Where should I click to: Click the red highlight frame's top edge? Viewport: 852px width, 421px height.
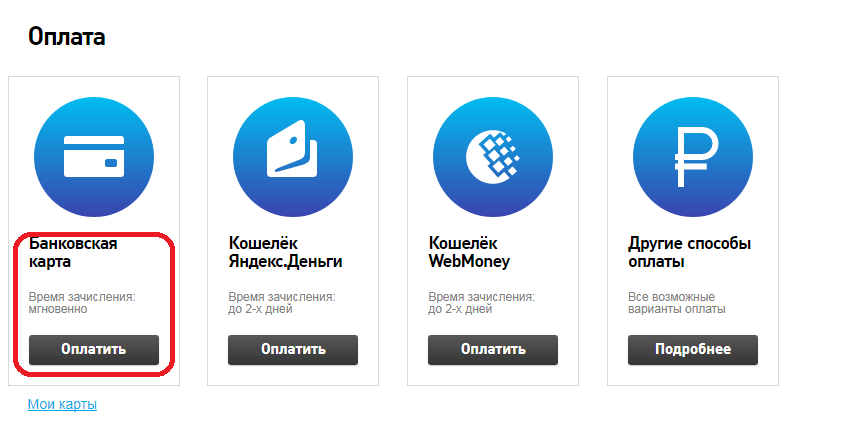click(92, 235)
